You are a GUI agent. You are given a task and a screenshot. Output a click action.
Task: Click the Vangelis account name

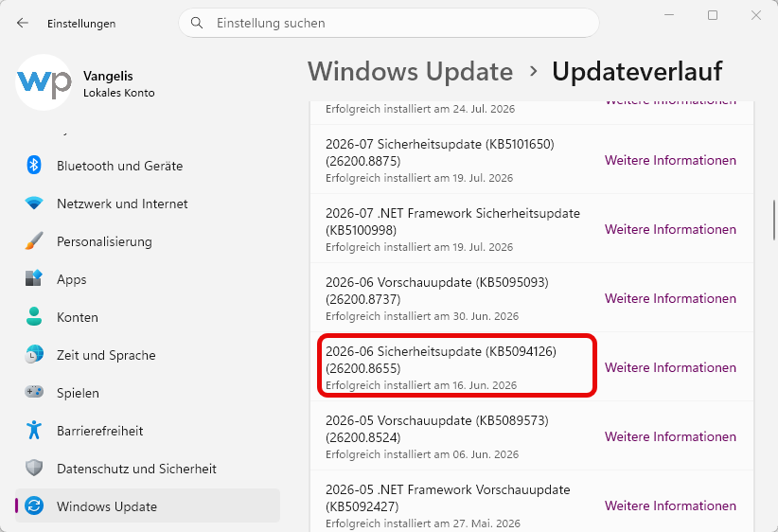(108, 76)
